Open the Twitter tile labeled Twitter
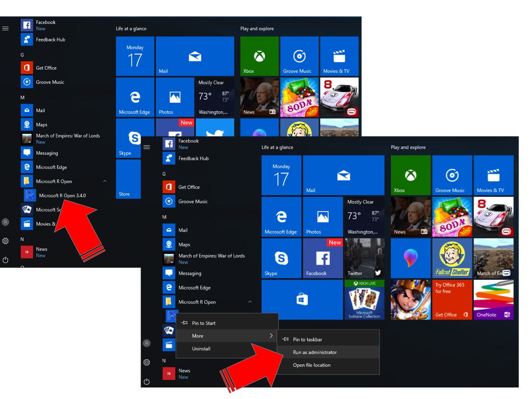Image resolution: width=532 pixels, height=399 pixels. click(x=364, y=258)
